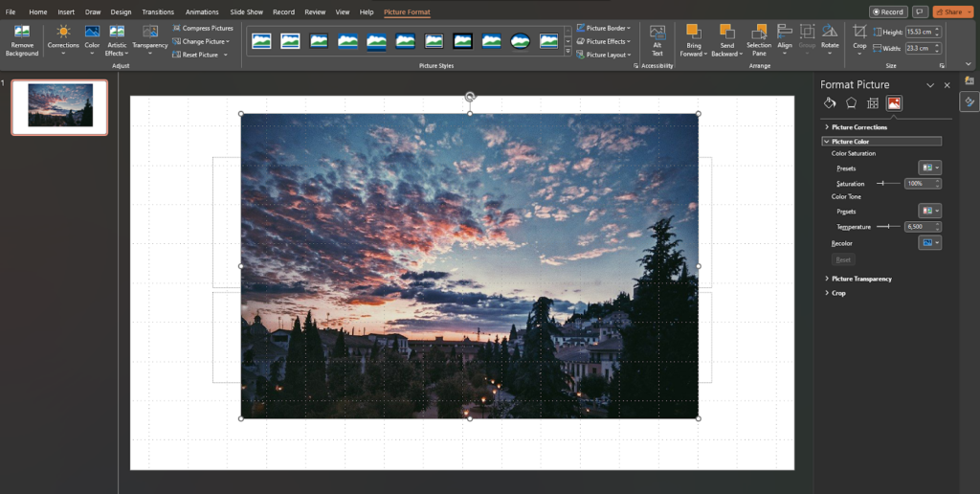The height and width of the screenshot is (494, 980).
Task: Open the Recolor dropdown in pane
Action: point(929,243)
